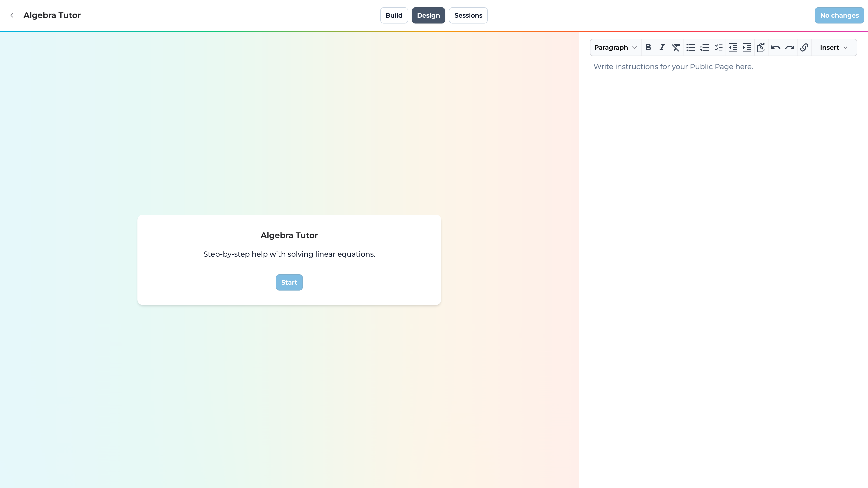This screenshot has width=868, height=488.
Task: Select the Design tab
Action: point(428,16)
